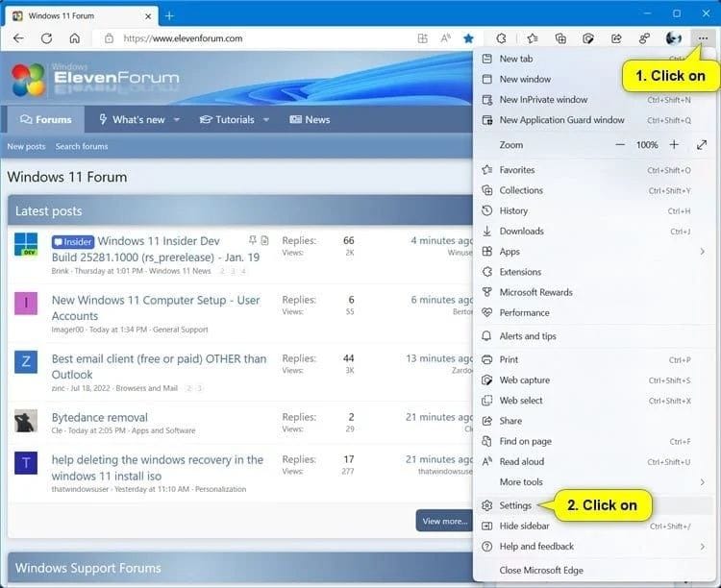Open Settings from the menu
The height and width of the screenshot is (588, 721).
[594, 505]
